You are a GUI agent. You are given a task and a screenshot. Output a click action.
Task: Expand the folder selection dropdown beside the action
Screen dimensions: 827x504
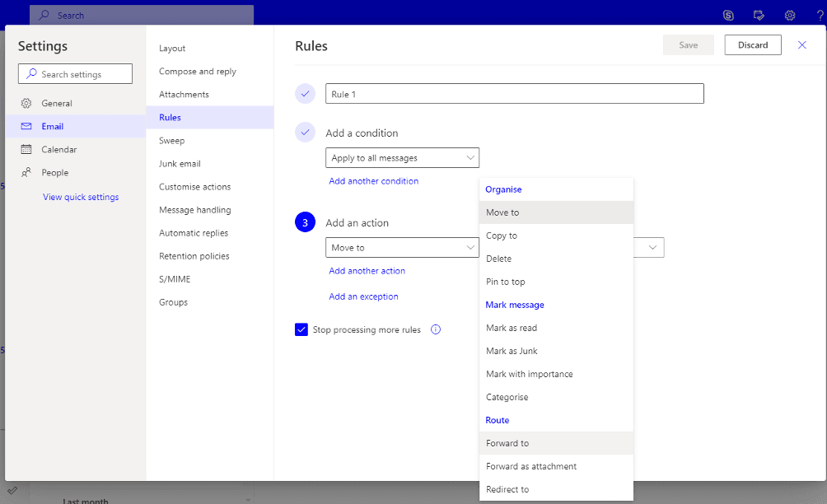[x=653, y=247]
